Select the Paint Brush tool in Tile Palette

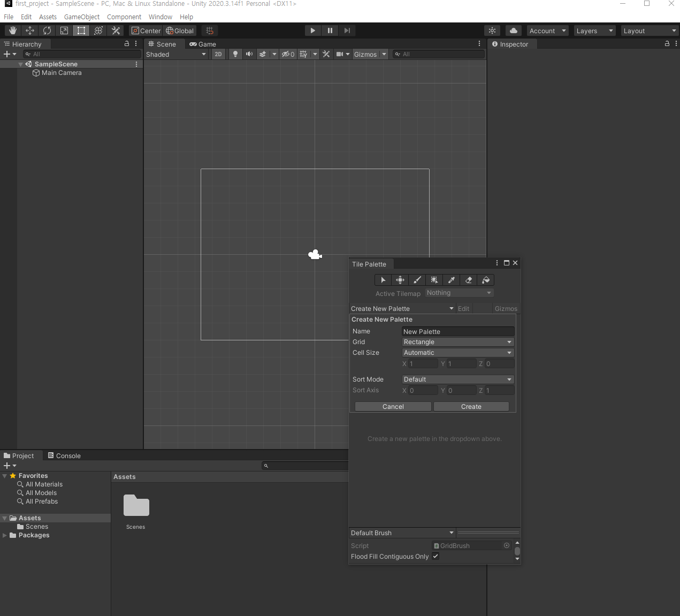point(417,279)
